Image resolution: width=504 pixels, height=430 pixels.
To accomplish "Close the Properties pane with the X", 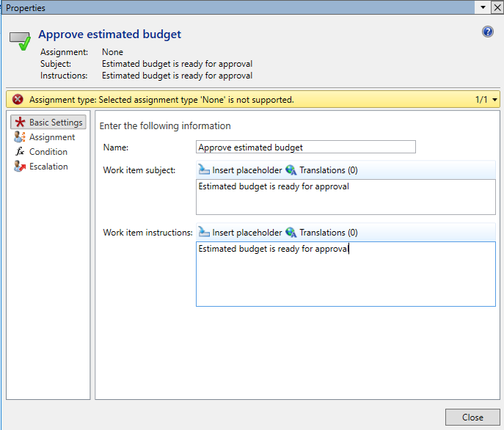I will click(497, 7).
